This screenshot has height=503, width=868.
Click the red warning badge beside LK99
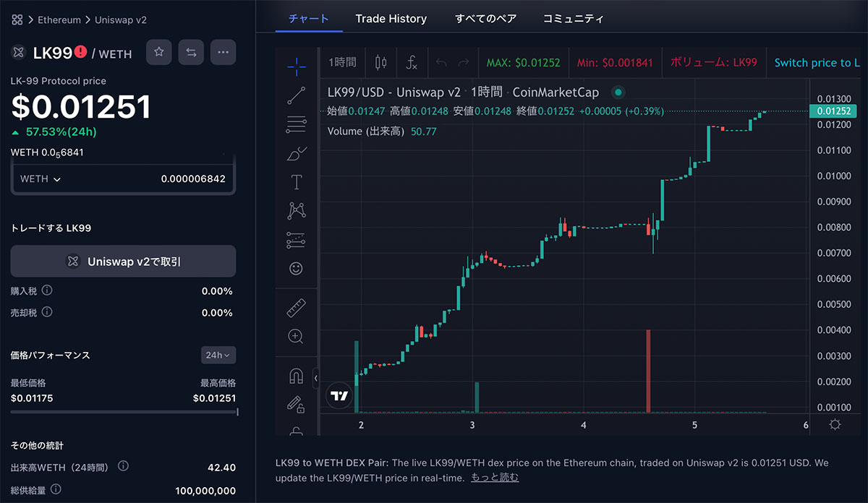coord(80,52)
